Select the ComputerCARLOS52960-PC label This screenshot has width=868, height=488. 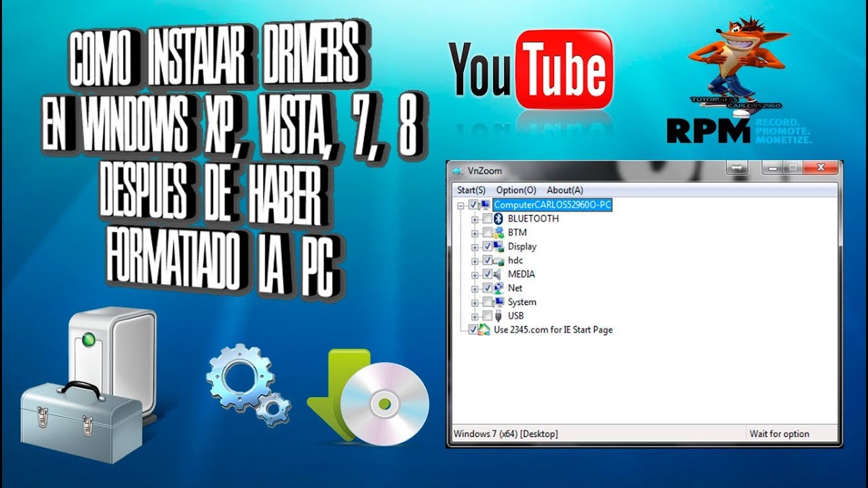coord(553,205)
